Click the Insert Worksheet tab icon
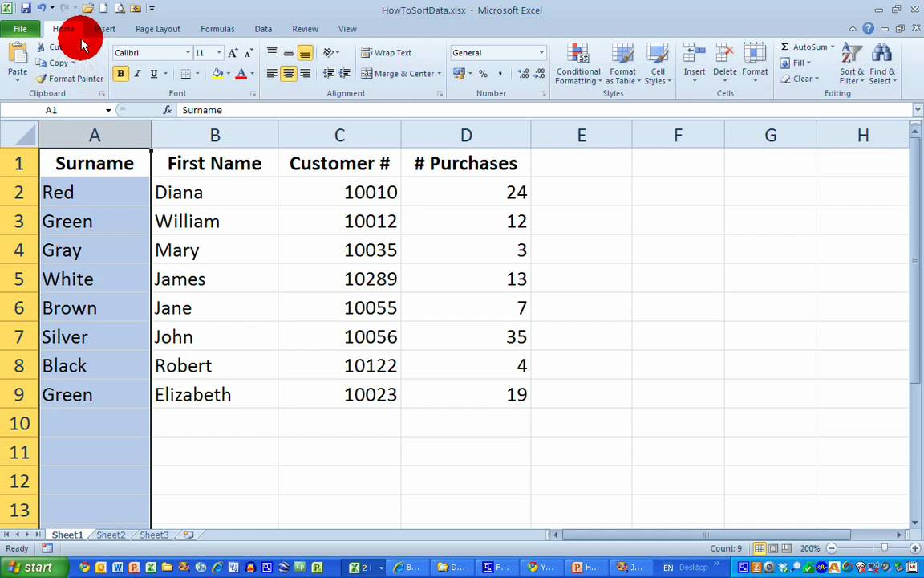 [x=188, y=535]
